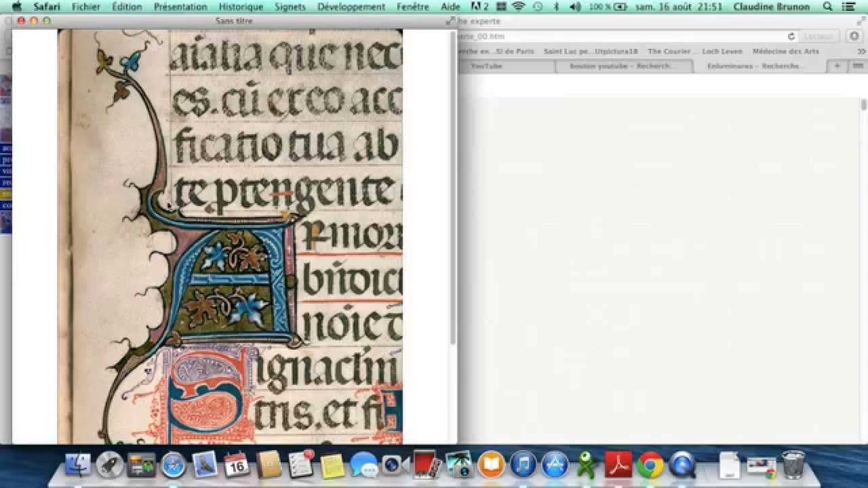The width and height of the screenshot is (868, 488).
Task: Open Launchpad from the Dock
Action: (110, 465)
